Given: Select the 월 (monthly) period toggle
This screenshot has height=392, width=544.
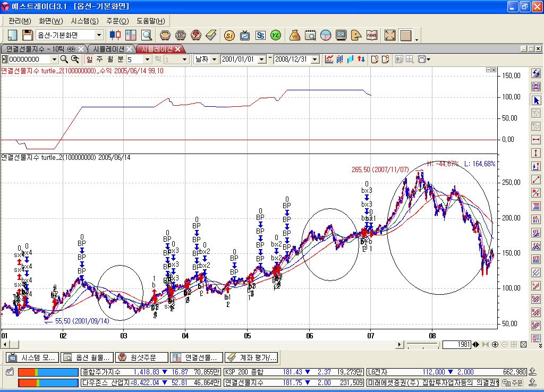Looking at the screenshot, I should (110, 59).
